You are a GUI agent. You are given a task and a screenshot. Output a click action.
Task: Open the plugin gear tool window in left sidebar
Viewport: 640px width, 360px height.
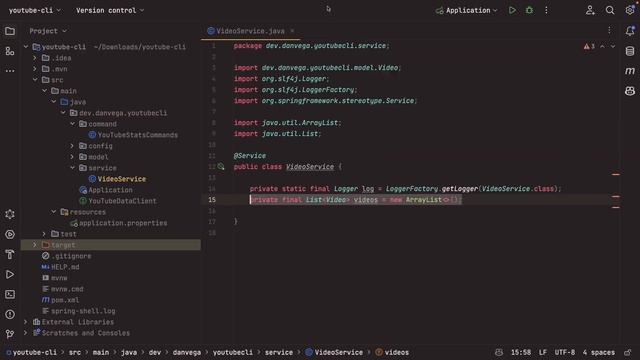tap(10, 214)
